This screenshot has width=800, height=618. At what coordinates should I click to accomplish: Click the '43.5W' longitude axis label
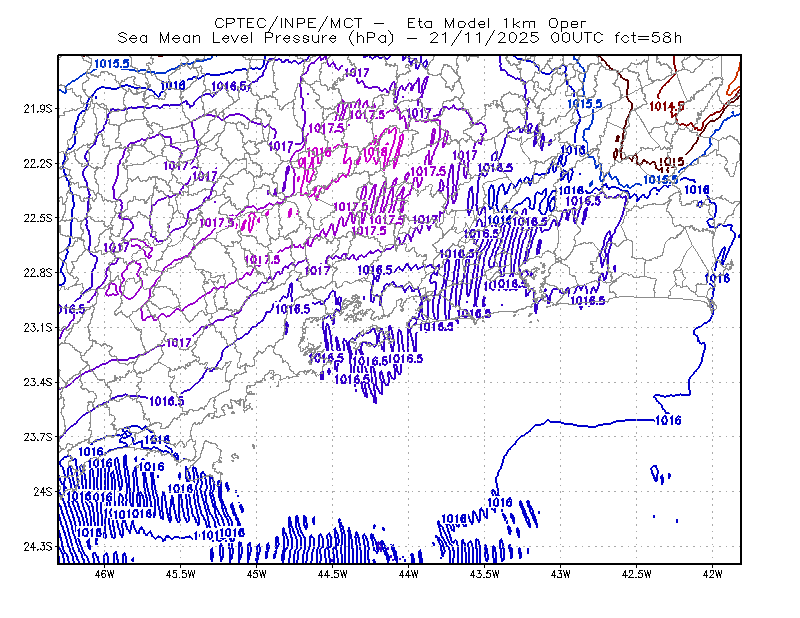(x=484, y=574)
